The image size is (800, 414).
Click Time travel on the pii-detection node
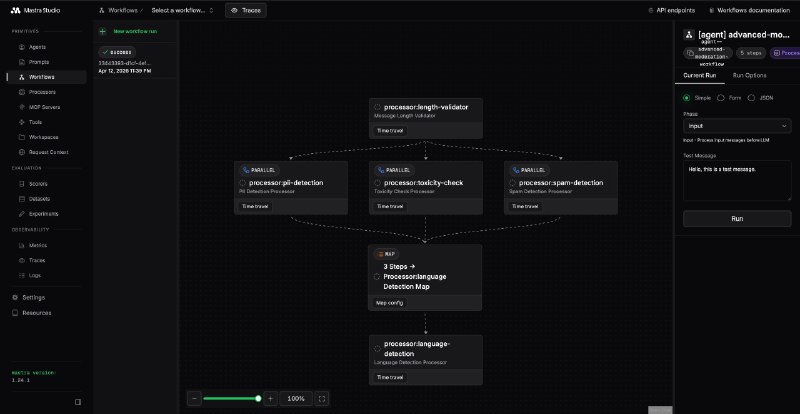pyautogui.click(x=255, y=207)
